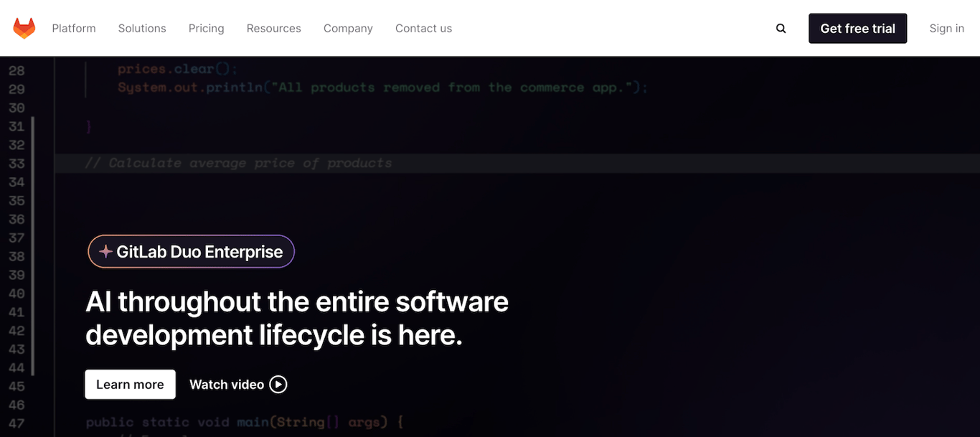This screenshot has height=437, width=980.
Task: Click the Watch video play icon
Action: [278, 384]
